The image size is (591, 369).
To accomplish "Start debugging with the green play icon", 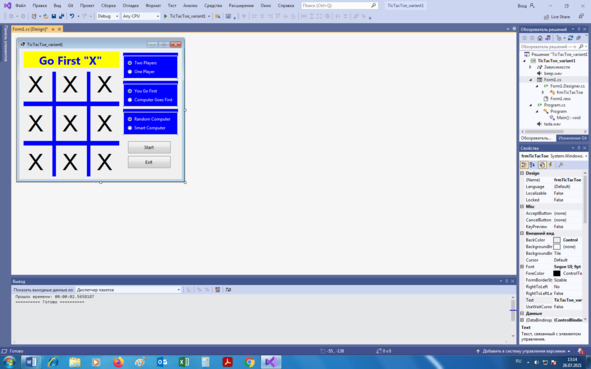I will [x=165, y=16].
